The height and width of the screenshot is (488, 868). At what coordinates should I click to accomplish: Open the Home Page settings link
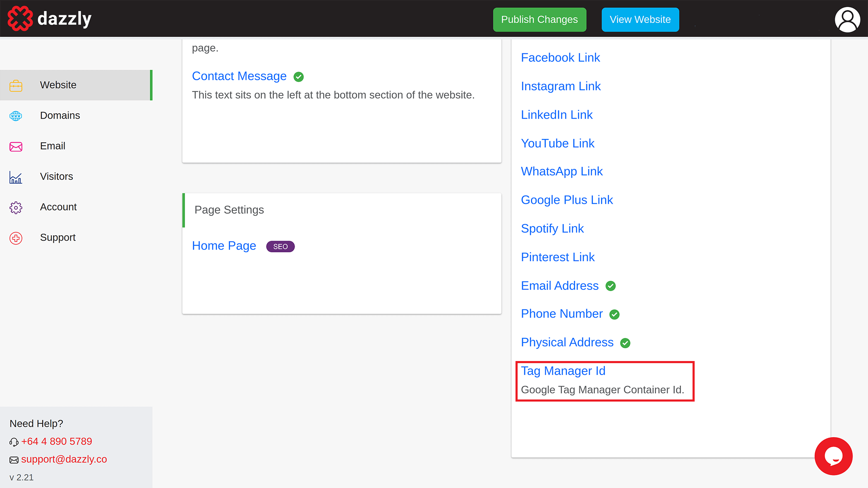224,246
